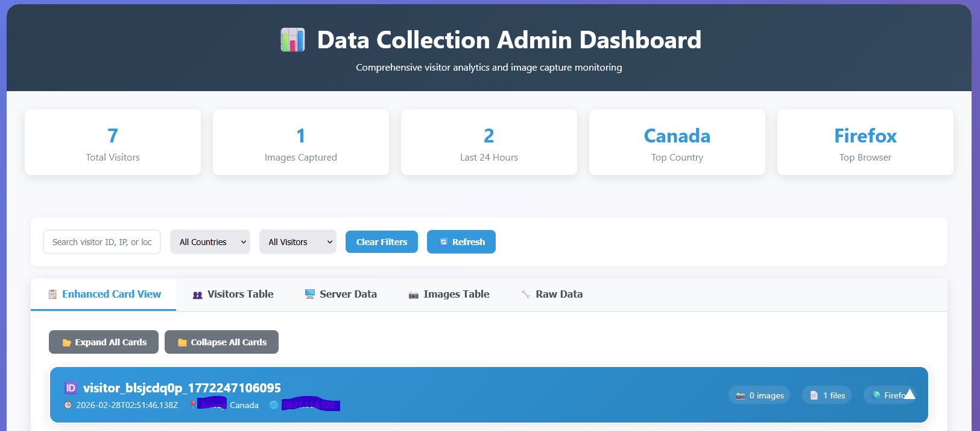This screenshot has width=980, height=431.
Task: Select the Images Table tab
Action: pos(449,295)
